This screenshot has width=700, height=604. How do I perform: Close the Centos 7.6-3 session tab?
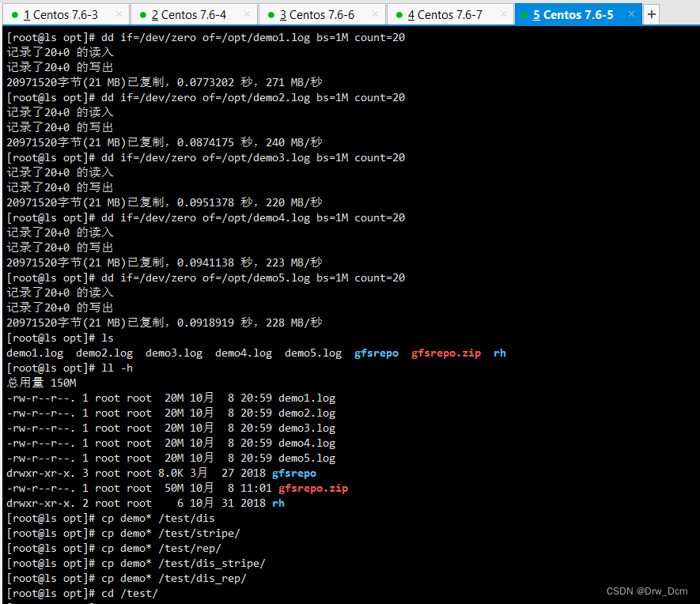119,14
